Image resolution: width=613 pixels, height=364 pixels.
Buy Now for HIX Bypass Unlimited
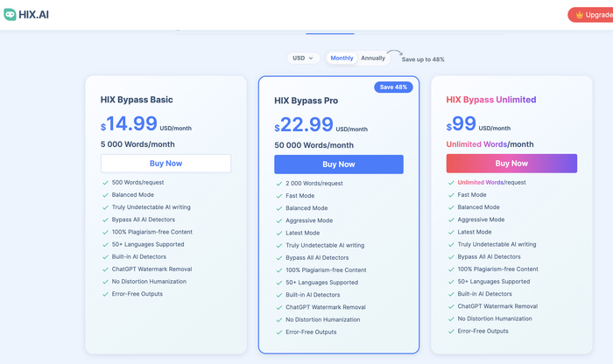pyautogui.click(x=511, y=164)
